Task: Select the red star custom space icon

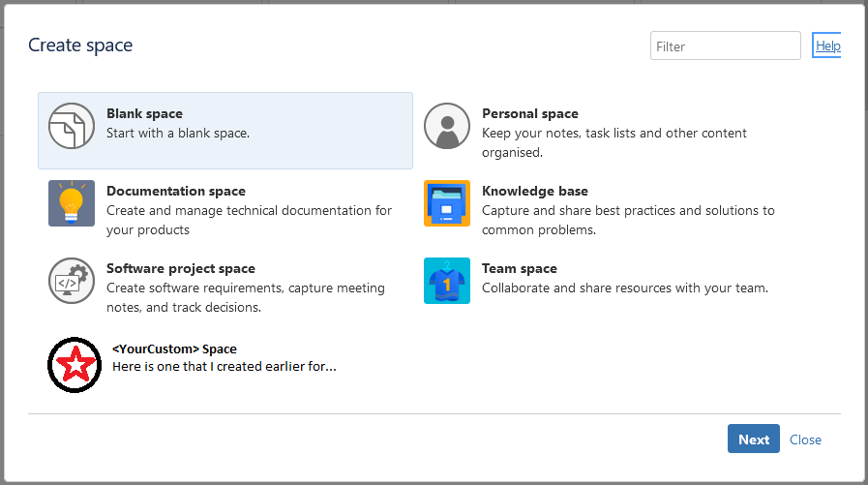Action: (75, 365)
